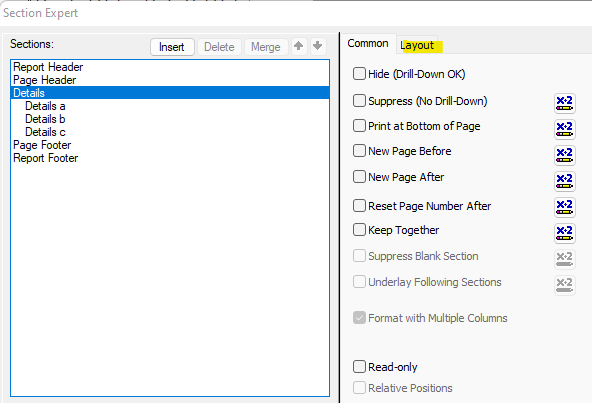Switch to the Layout tab
592x403 pixels.
click(417, 45)
